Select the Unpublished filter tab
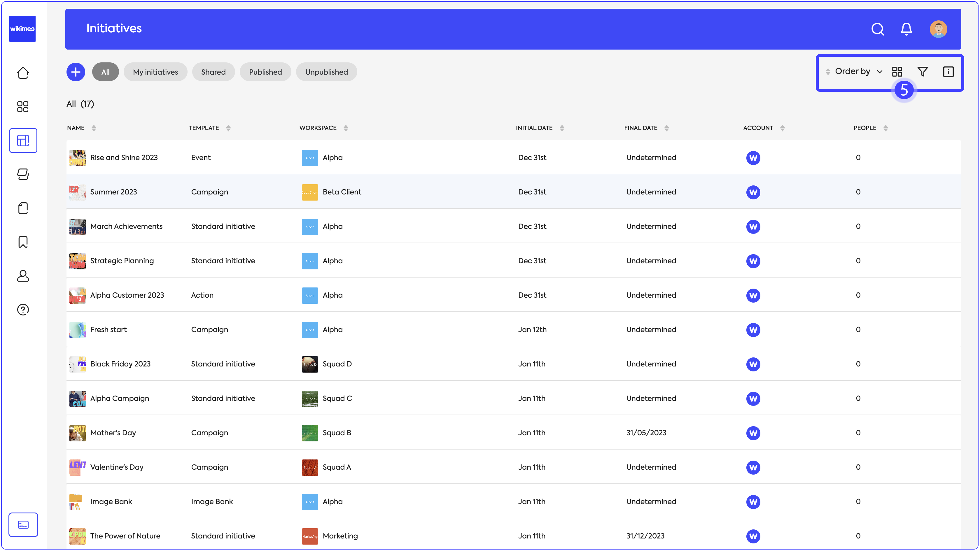This screenshot has height=551, width=980. [326, 72]
